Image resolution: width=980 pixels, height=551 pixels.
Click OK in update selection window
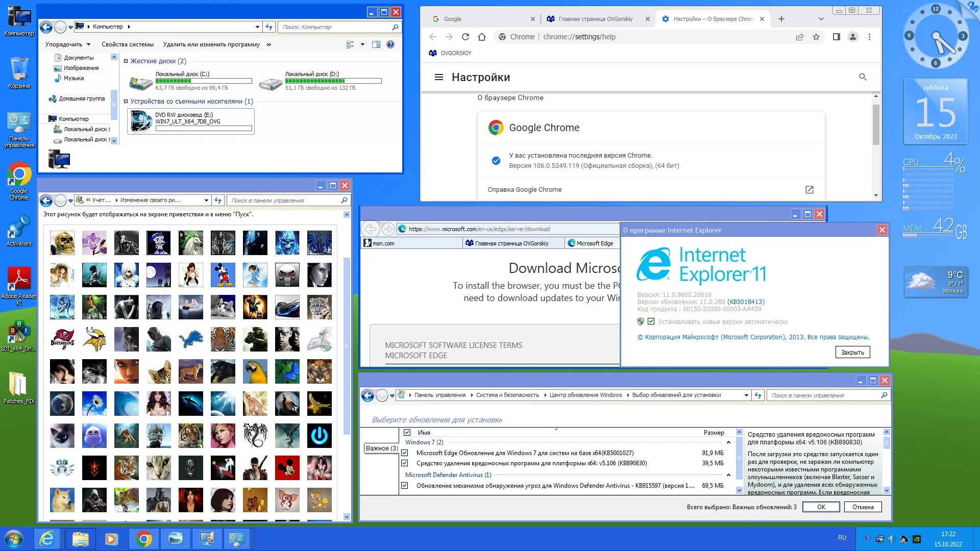click(821, 507)
